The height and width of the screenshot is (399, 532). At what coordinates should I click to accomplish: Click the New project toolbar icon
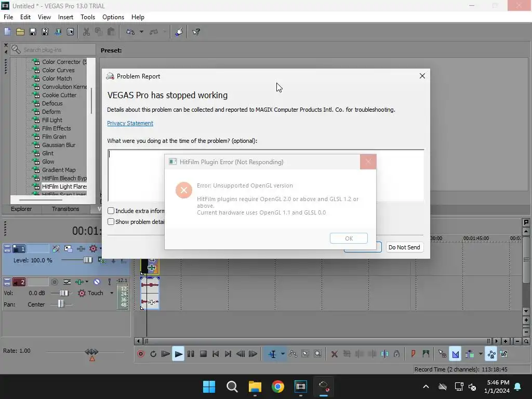[7, 32]
